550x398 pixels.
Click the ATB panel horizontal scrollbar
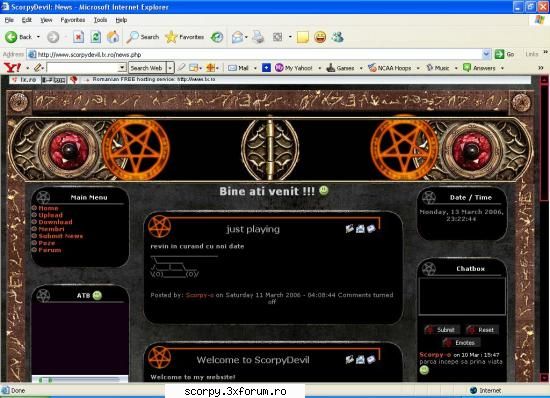click(80, 379)
